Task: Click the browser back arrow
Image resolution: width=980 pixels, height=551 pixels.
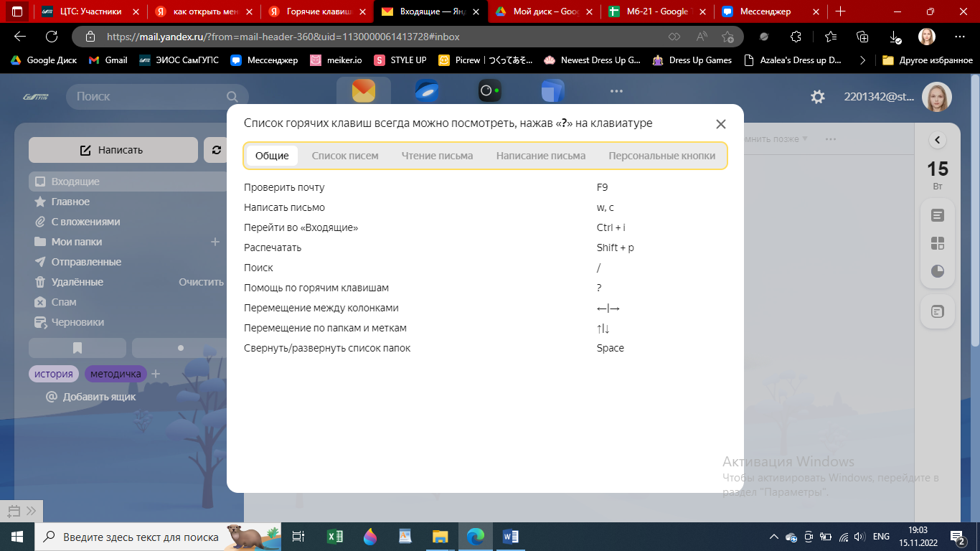Action: [x=20, y=37]
